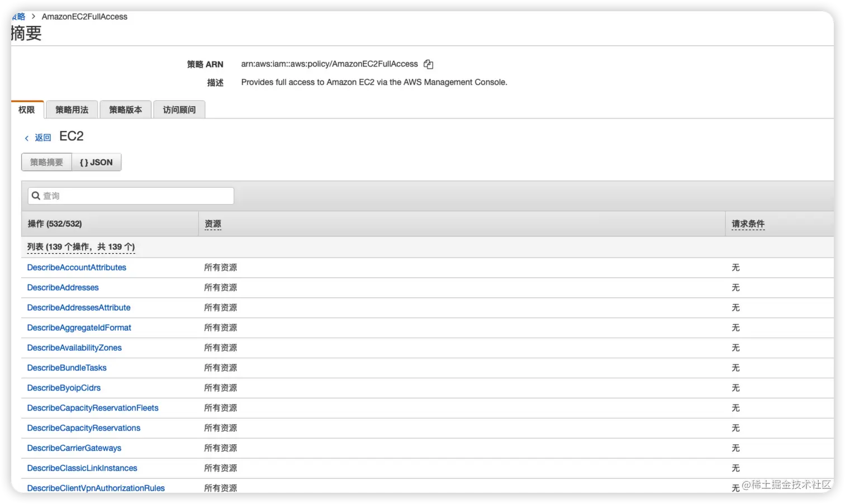Open the DescribeAddressesAttribute action link

click(x=79, y=308)
